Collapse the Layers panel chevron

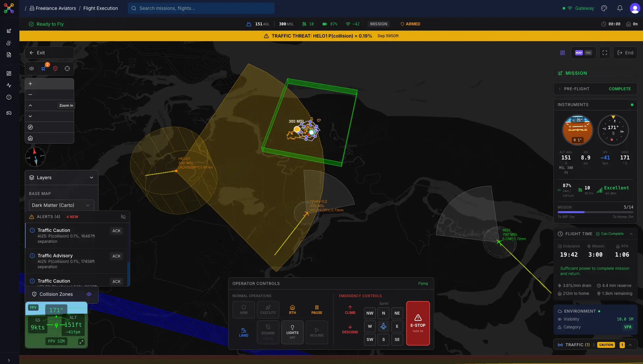[92, 178]
